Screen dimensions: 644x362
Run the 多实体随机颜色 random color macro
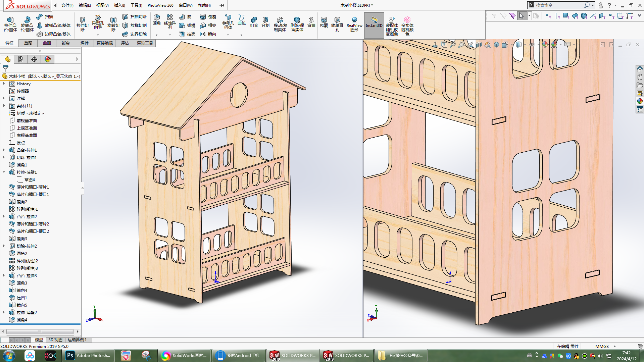(x=407, y=26)
